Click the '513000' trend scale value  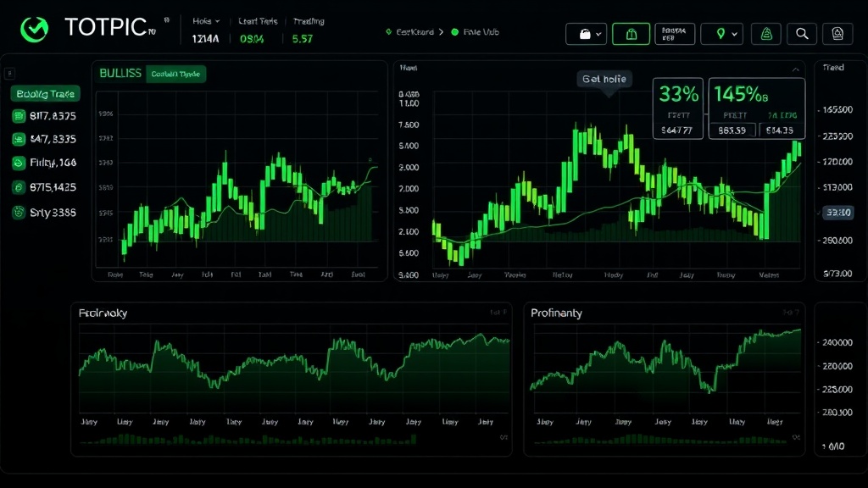pyautogui.click(x=837, y=187)
